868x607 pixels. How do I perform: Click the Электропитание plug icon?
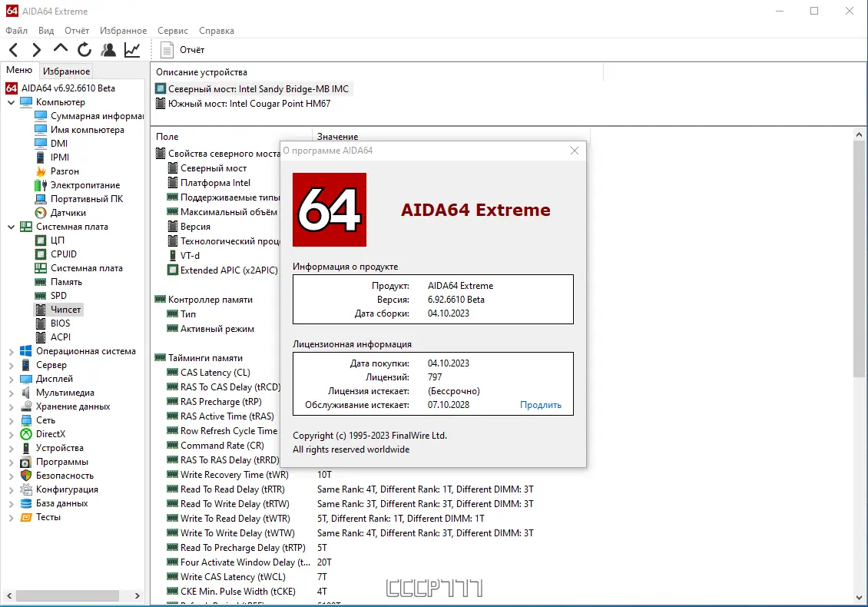pos(41,185)
